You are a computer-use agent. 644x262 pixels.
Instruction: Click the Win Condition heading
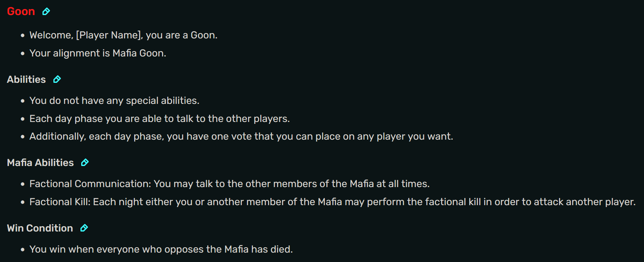pos(40,228)
